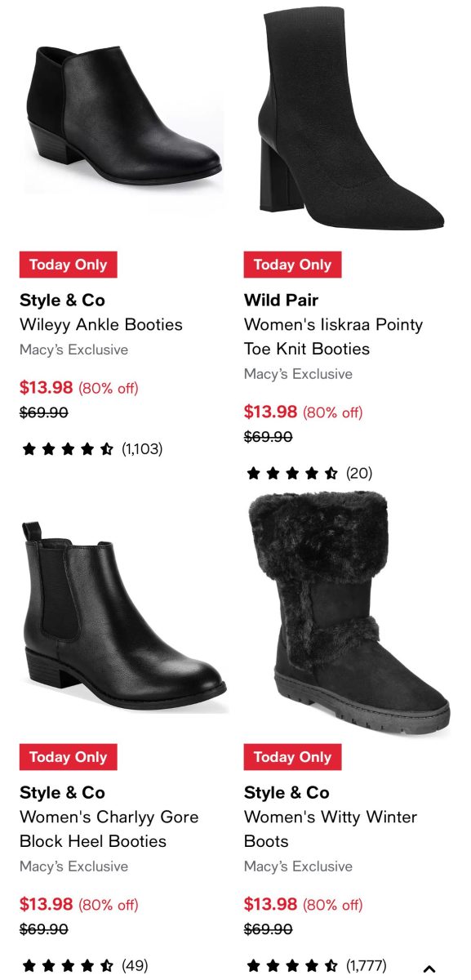Click the Today Only badge for Witty Winter Boots
471x980 pixels.
[293, 757]
